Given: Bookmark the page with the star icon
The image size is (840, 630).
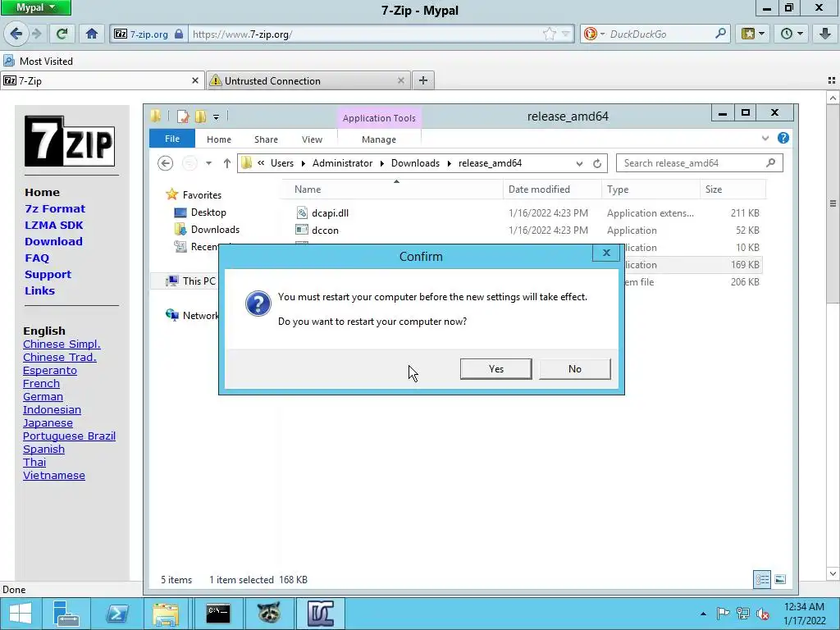Looking at the screenshot, I should [549, 34].
